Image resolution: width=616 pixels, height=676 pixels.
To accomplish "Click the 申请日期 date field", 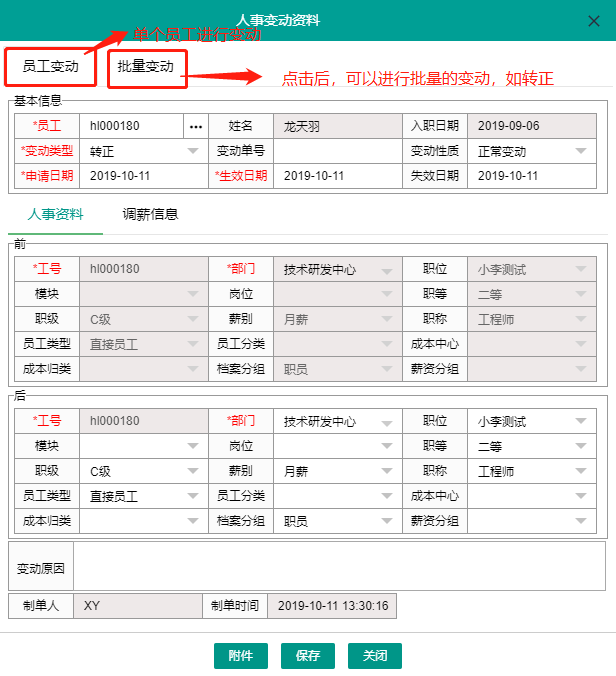I will tap(144, 176).
